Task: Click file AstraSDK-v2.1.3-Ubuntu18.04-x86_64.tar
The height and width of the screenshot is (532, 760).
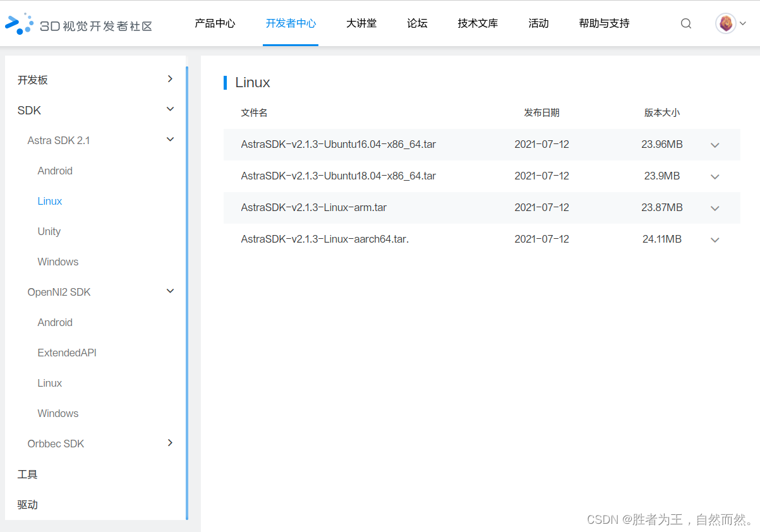Action: coord(339,176)
